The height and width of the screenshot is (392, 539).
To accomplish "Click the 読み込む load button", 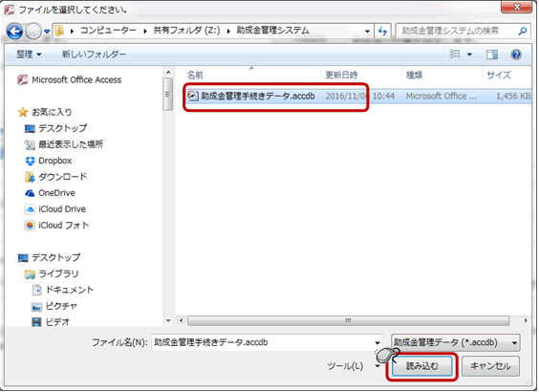I will (x=422, y=366).
